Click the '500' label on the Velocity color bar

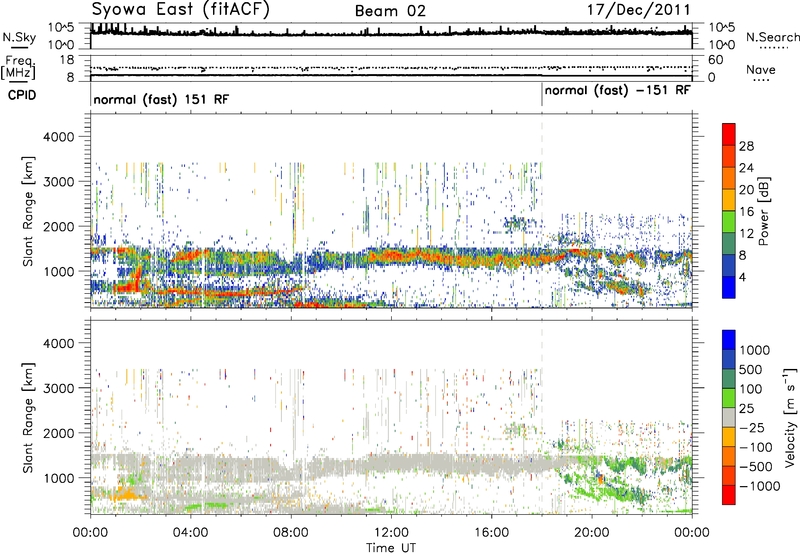(751, 369)
